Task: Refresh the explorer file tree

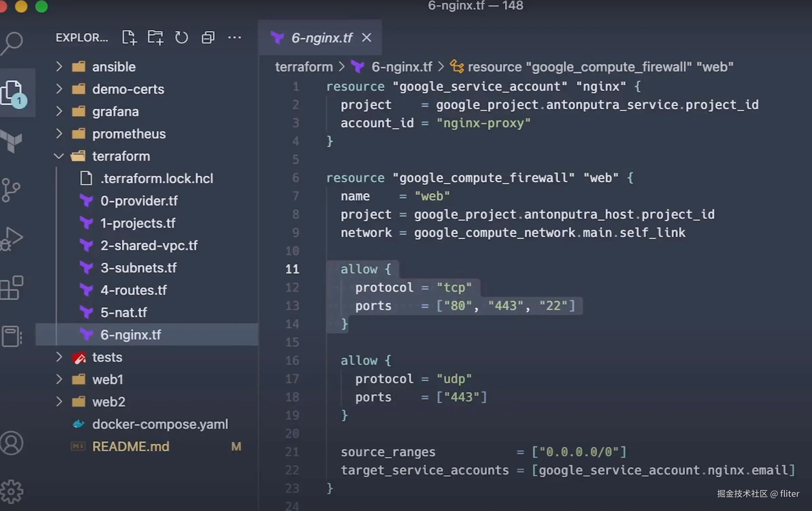Action: (181, 38)
